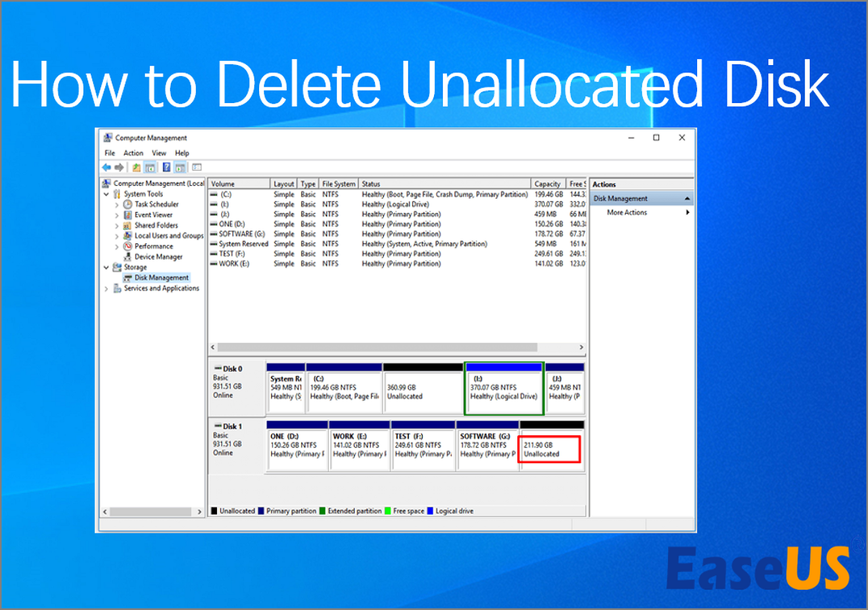Open the More Actions submenu arrow
Viewport: 868px width, 610px height.
click(x=688, y=213)
